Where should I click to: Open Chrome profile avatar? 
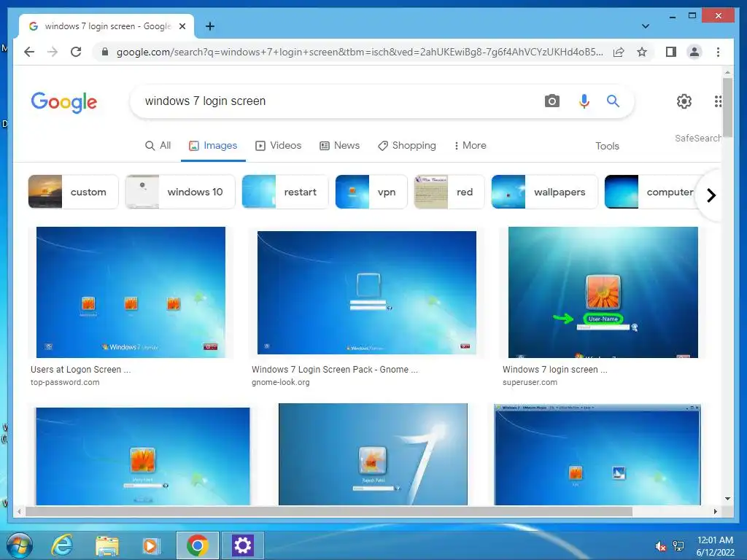(x=694, y=52)
